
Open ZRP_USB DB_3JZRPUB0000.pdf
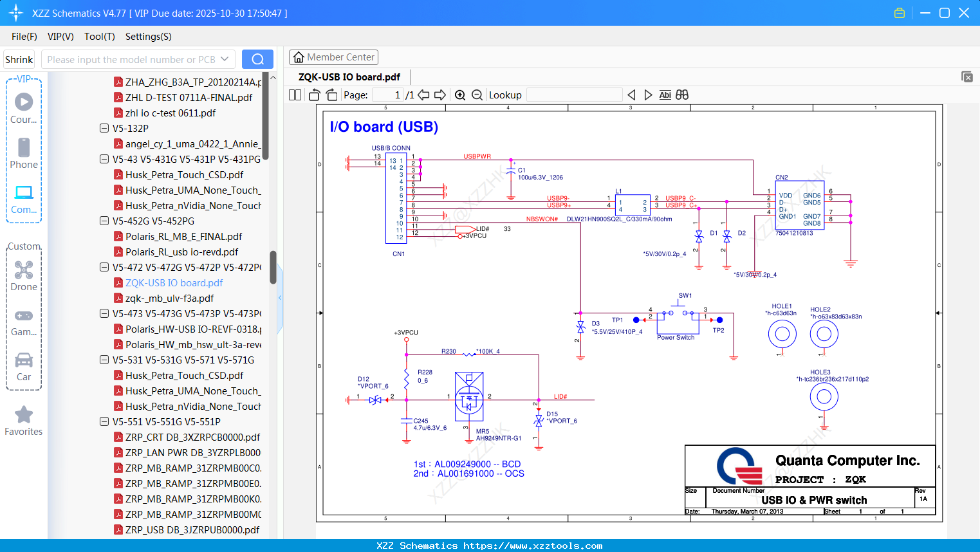point(192,529)
